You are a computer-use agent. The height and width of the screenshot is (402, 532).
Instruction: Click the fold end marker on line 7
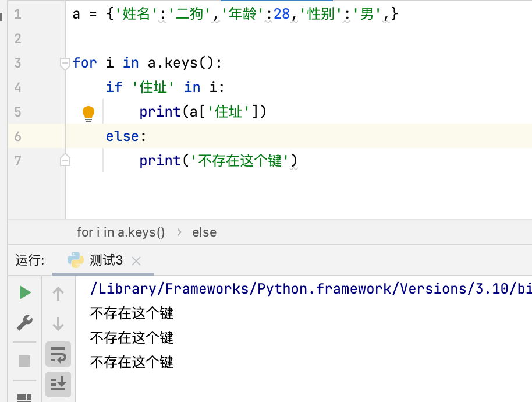pyautogui.click(x=65, y=160)
